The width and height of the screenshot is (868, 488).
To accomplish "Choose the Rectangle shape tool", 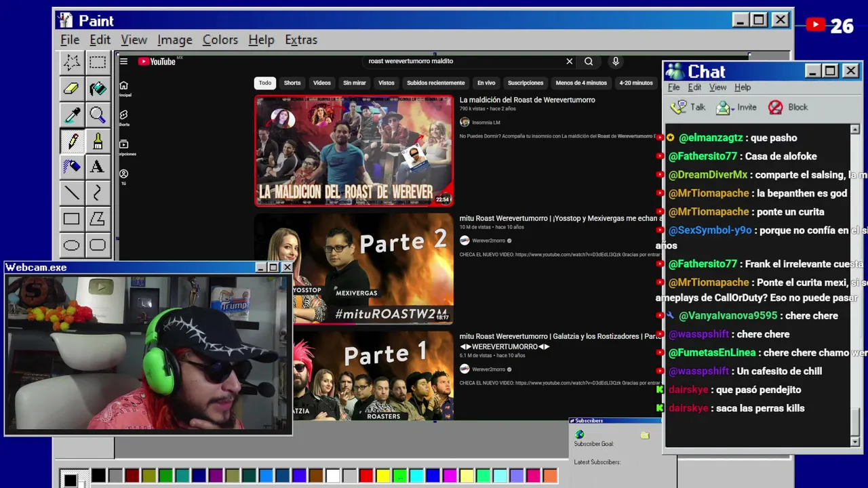I will (71, 219).
